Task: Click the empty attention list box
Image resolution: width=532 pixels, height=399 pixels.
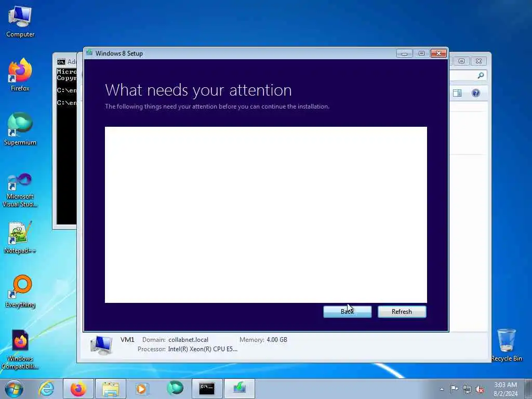Action: [265, 215]
